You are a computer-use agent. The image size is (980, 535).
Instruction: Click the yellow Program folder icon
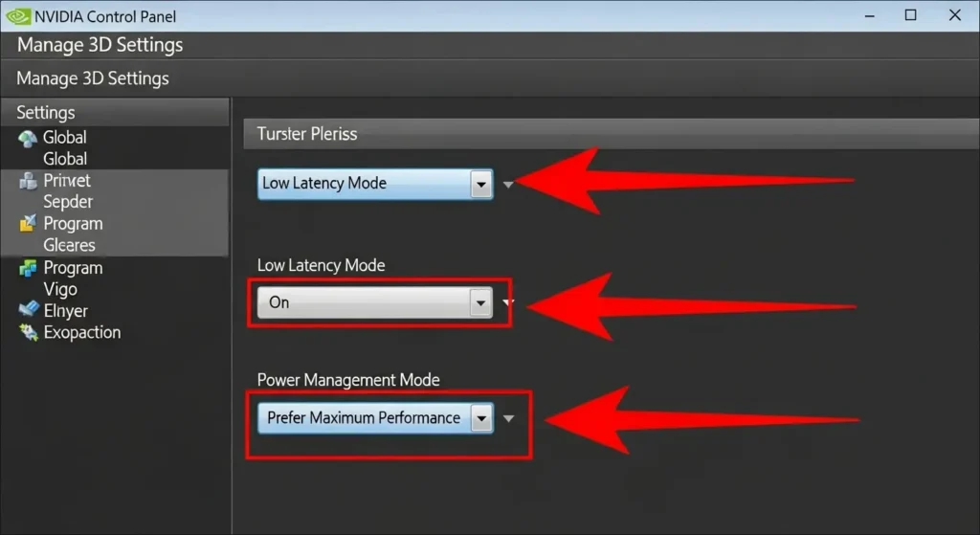tap(28, 224)
